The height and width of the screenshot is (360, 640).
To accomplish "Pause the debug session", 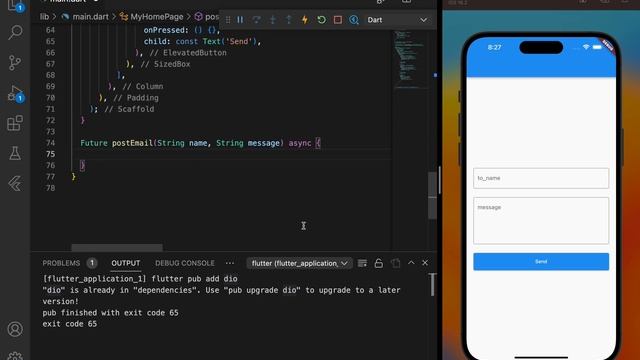I will (240, 20).
